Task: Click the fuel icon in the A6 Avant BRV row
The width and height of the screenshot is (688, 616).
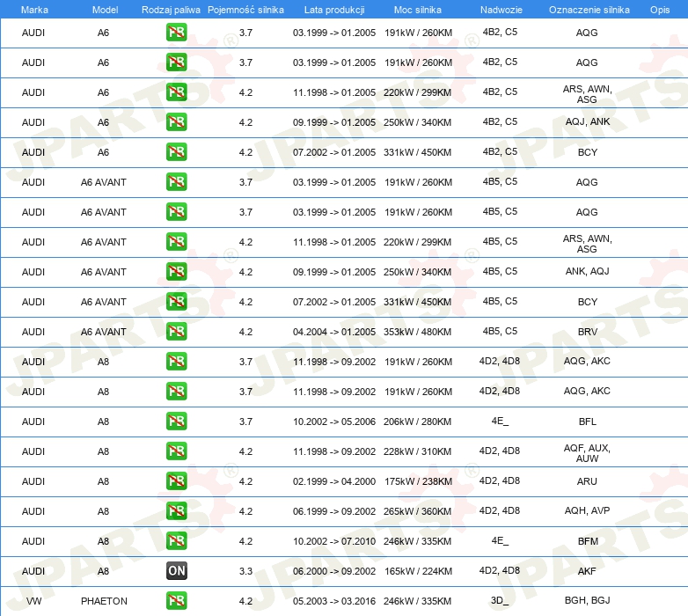Action: tap(176, 332)
